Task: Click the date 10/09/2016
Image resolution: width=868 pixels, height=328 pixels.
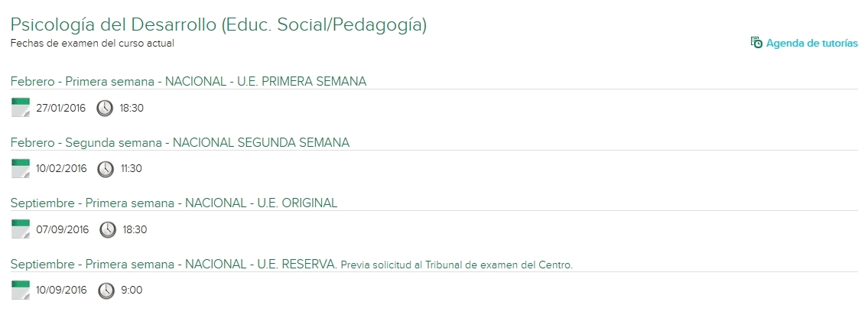Action: tap(61, 290)
